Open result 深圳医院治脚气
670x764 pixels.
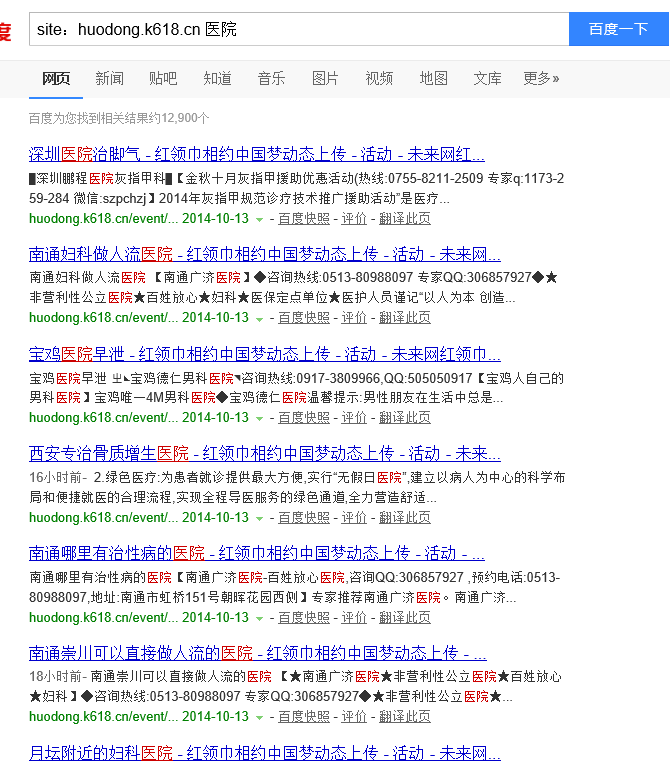coord(257,154)
